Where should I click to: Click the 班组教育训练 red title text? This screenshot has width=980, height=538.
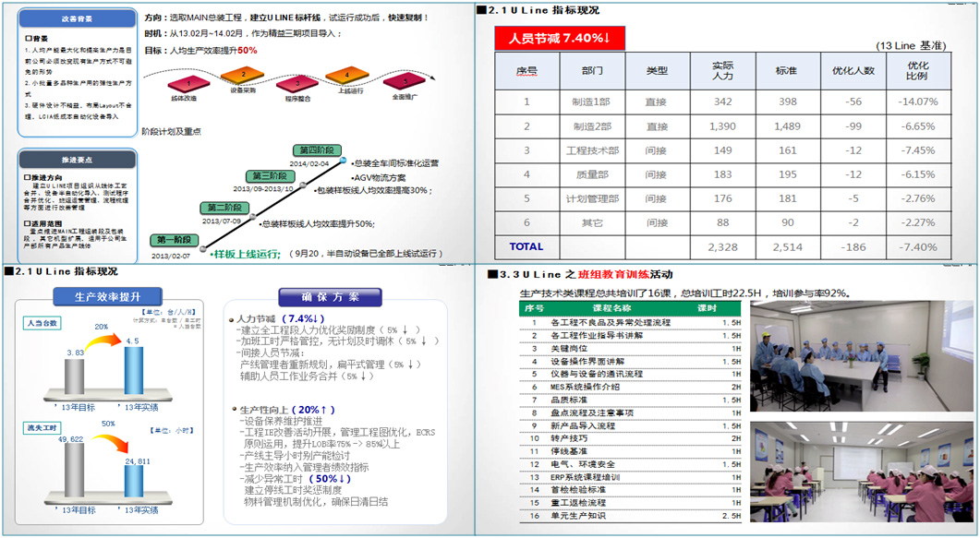613,275
